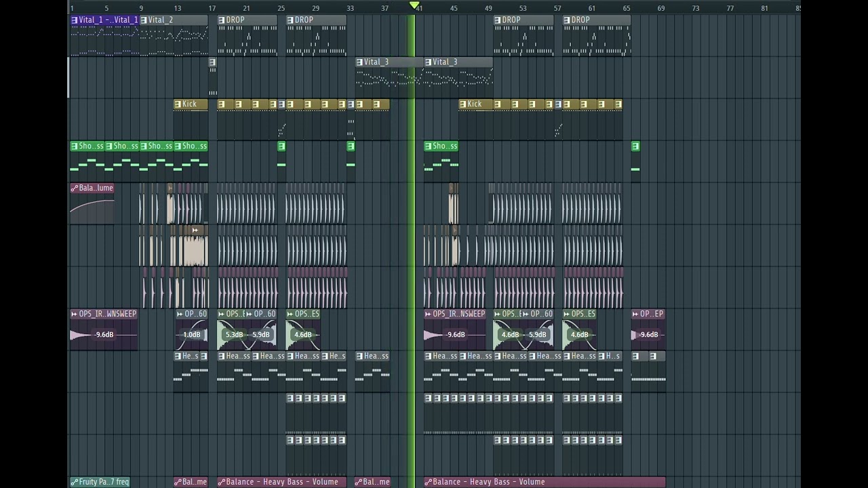Image resolution: width=868 pixels, height=488 pixels.
Task: Select the DROP clip title at bar 26
Action: (x=304, y=20)
